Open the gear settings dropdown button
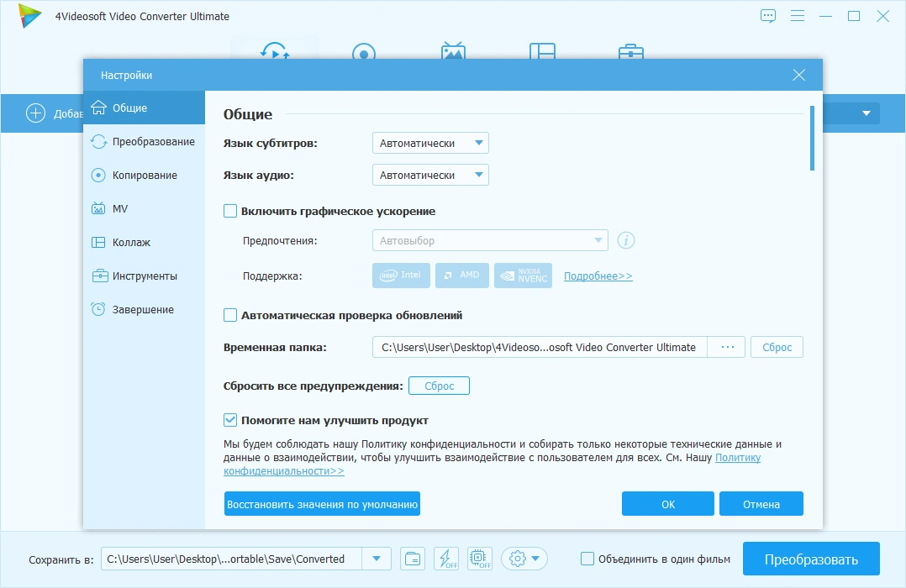Viewport: 906px width, 588px height. coord(524,559)
